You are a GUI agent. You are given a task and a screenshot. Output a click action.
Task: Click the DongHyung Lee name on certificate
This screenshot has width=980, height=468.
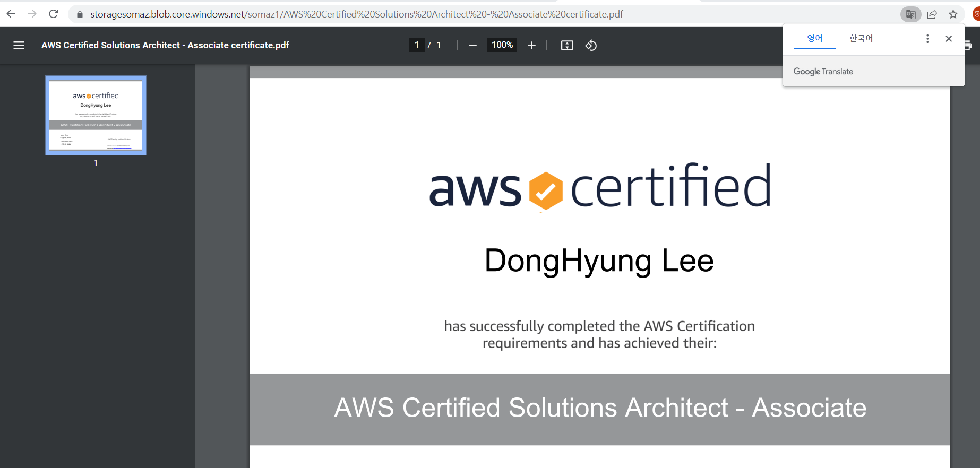[x=599, y=261]
